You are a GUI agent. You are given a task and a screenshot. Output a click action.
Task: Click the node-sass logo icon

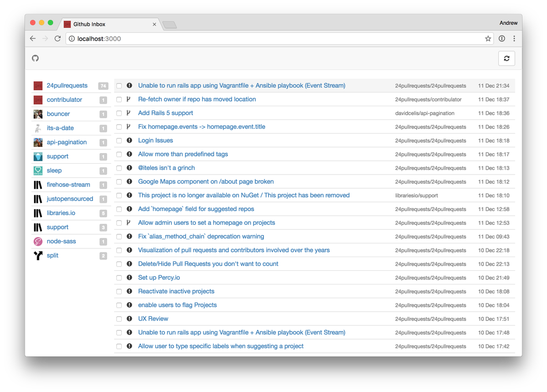[38, 241]
